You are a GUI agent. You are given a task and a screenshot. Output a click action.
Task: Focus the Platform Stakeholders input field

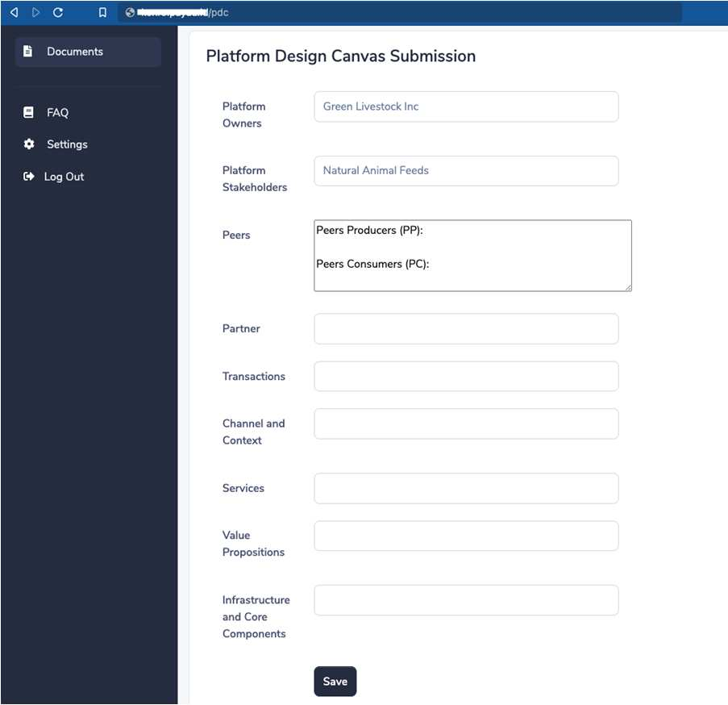pos(466,171)
